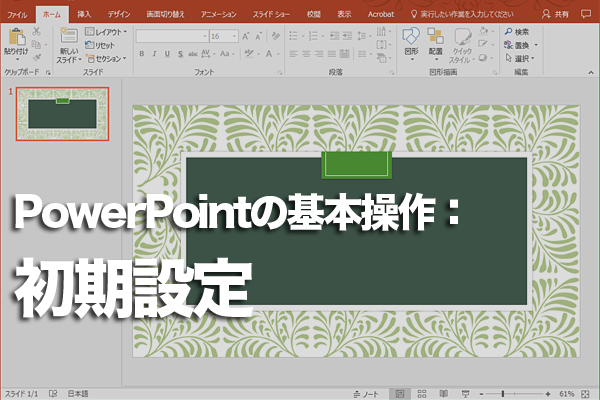Switch to Reading view icon
The image size is (600, 400).
(443, 394)
